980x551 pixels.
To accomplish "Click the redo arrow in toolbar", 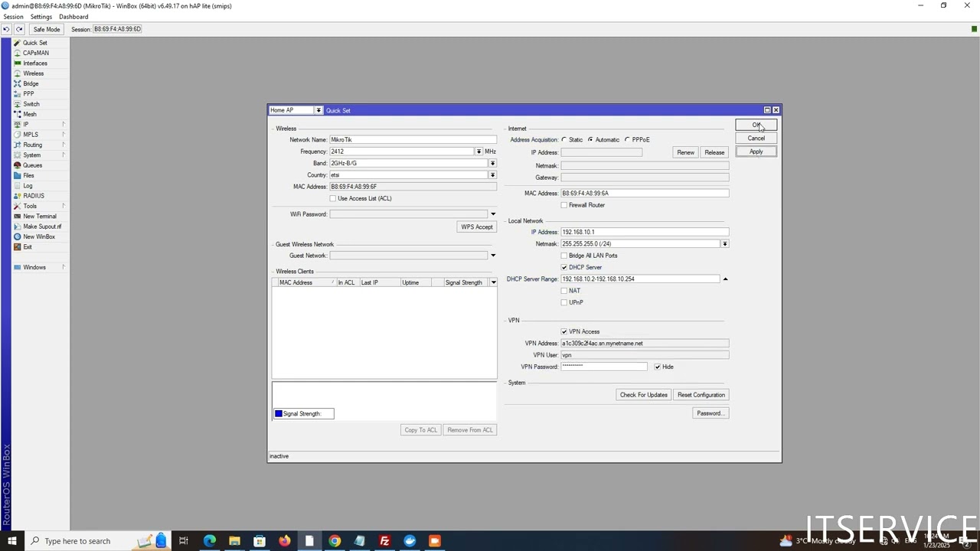I will [19, 29].
